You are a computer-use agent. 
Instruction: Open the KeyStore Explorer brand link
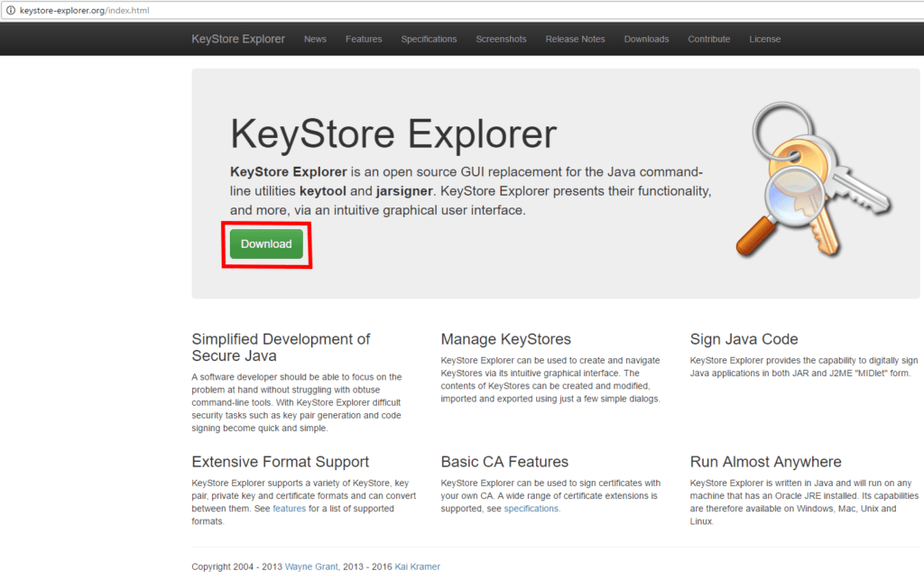238,39
